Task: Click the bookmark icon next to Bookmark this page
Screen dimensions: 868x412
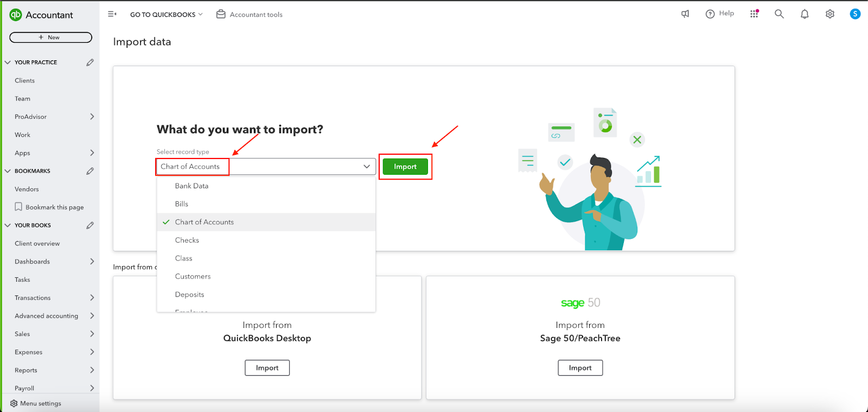Action: click(18, 207)
